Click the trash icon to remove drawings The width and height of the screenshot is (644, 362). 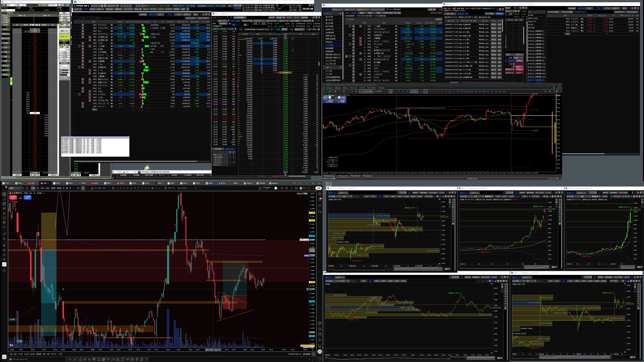4,271
